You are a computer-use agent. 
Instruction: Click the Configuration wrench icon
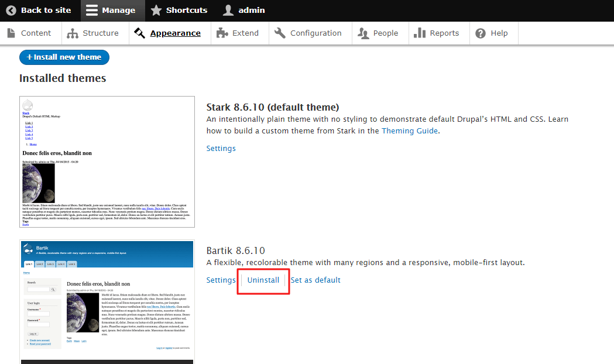280,33
